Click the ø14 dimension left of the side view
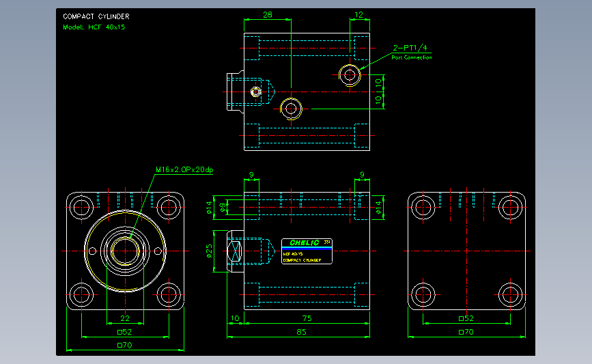The image size is (592, 364). point(209,208)
